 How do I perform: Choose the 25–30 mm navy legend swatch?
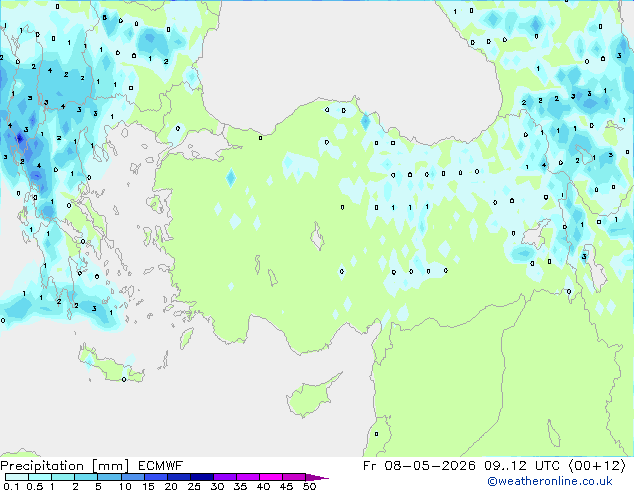click(201, 477)
